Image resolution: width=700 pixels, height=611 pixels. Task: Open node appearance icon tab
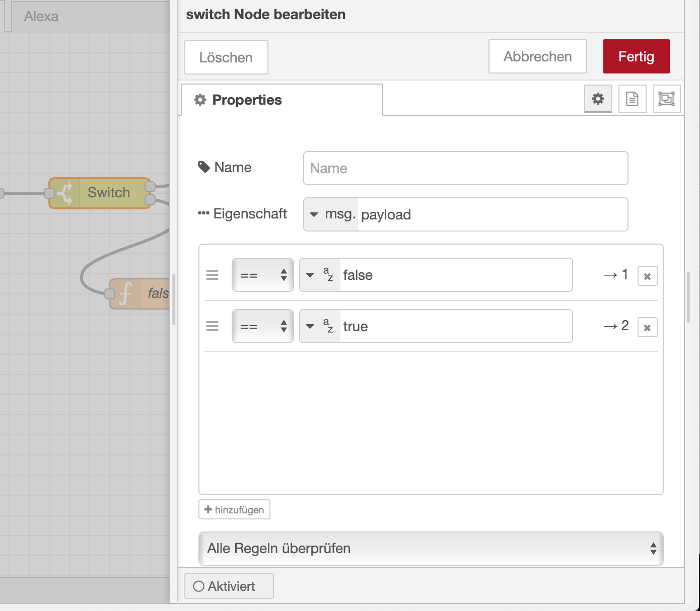(x=666, y=99)
